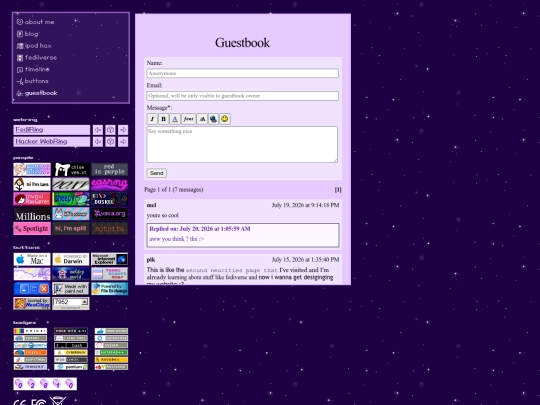
Task: Click the PRIDE rainbow badge
Action: click(30, 331)
